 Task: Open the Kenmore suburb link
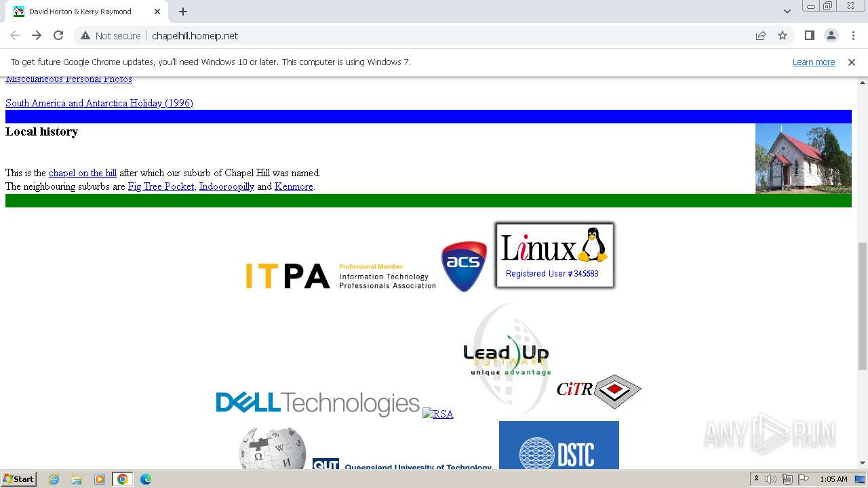(294, 186)
